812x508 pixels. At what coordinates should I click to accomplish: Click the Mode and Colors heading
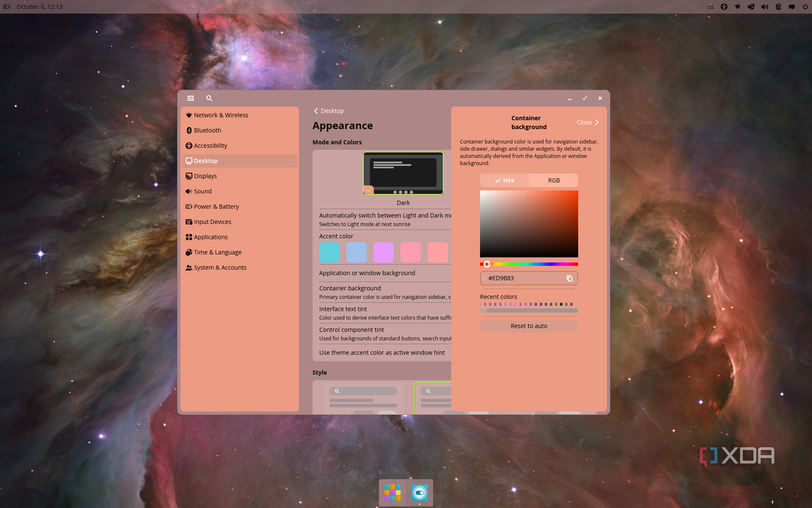337,142
